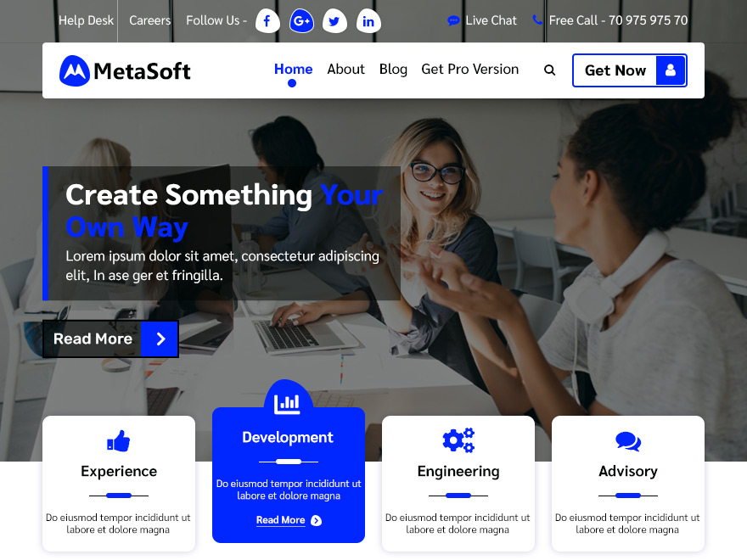This screenshot has width=747, height=560.
Task: Click the MetaSoft logo emblem
Action: tap(73, 71)
